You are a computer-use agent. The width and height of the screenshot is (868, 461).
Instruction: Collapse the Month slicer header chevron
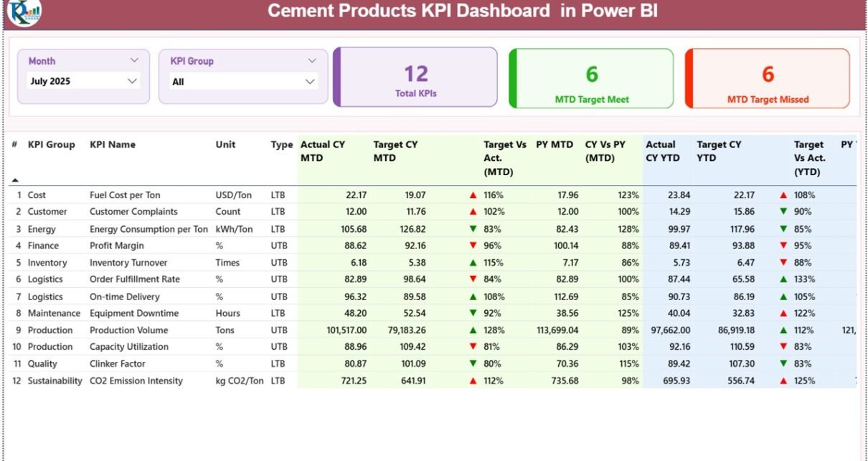[134, 61]
